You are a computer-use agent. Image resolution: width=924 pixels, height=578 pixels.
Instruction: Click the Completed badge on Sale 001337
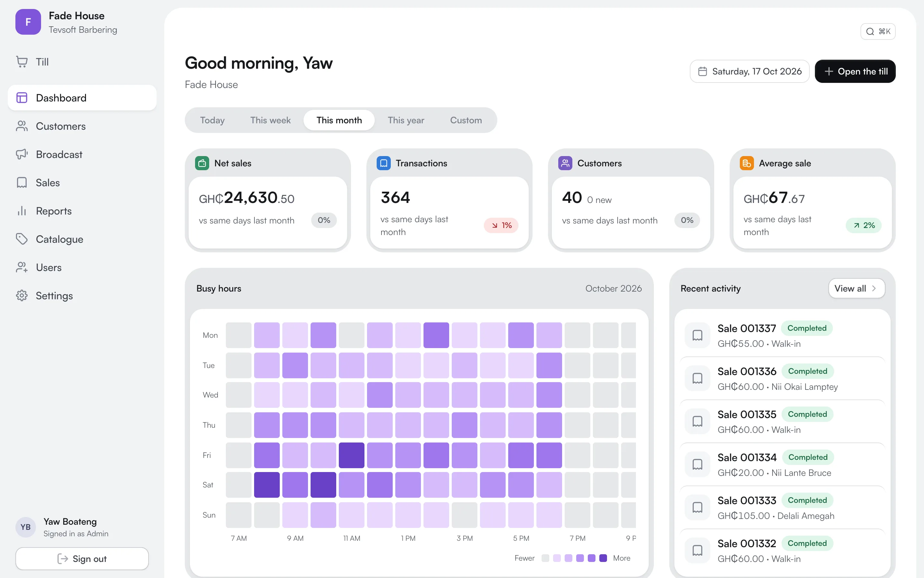pyautogui.click(x=807, y=328)
